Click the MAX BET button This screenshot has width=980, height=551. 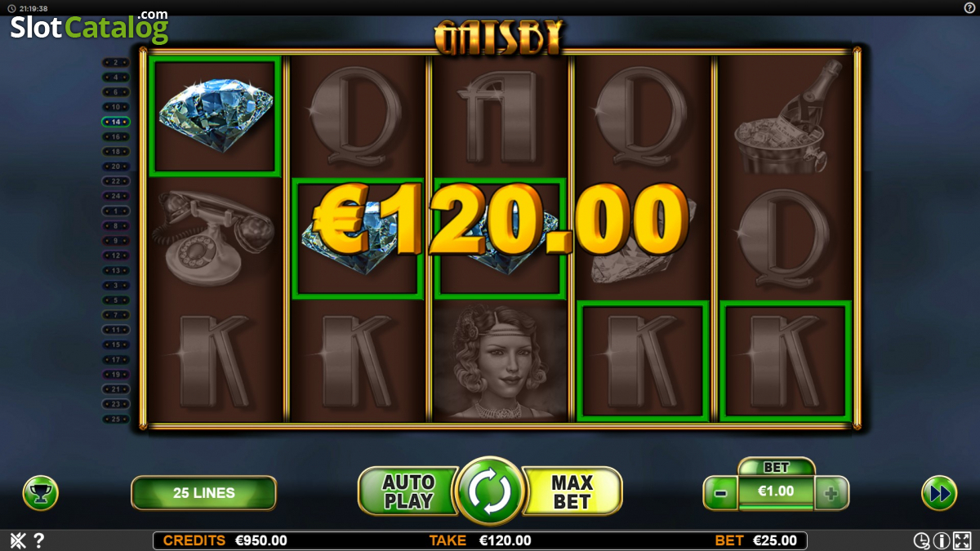571,491
